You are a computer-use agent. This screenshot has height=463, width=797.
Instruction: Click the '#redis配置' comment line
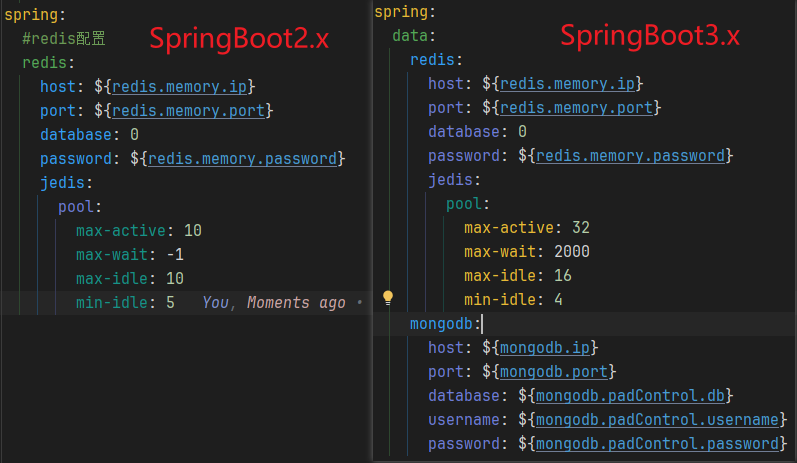click(x=64, y=39)
